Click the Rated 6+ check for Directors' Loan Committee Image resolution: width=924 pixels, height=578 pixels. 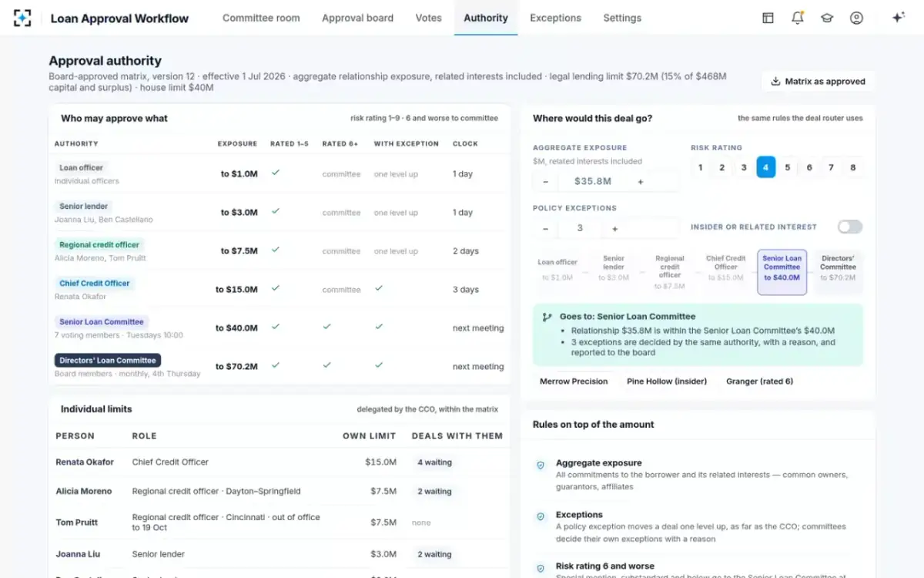pyautogui.click(x=326, y=365)
